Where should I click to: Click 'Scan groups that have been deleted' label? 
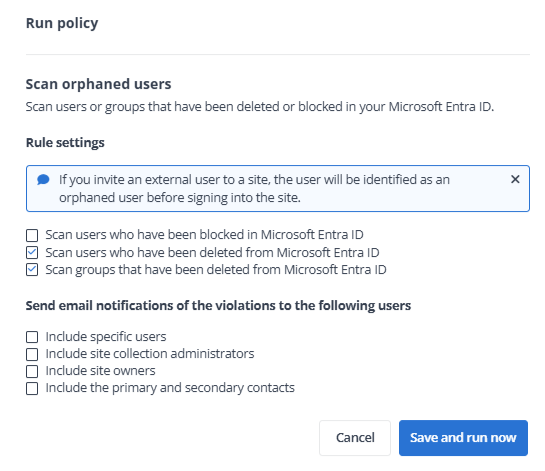coord(216,270)
